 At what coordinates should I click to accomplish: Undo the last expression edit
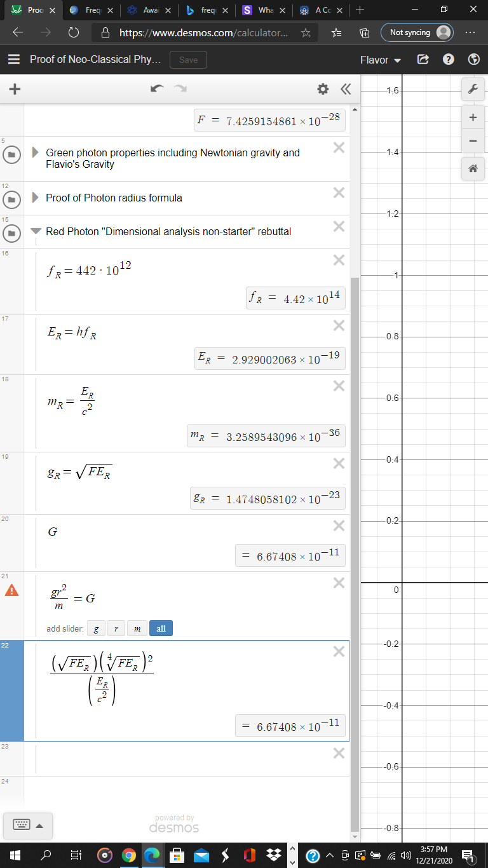click(156, 90)
